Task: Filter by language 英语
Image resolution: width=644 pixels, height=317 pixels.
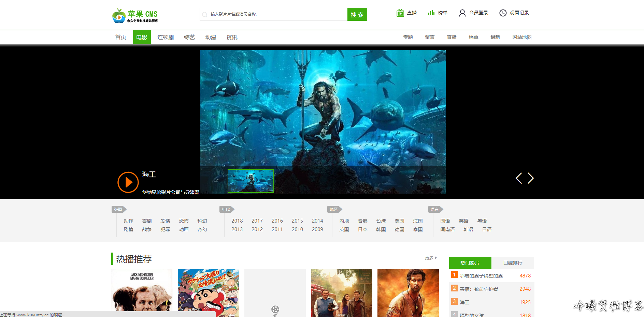Action: [463, 221]
